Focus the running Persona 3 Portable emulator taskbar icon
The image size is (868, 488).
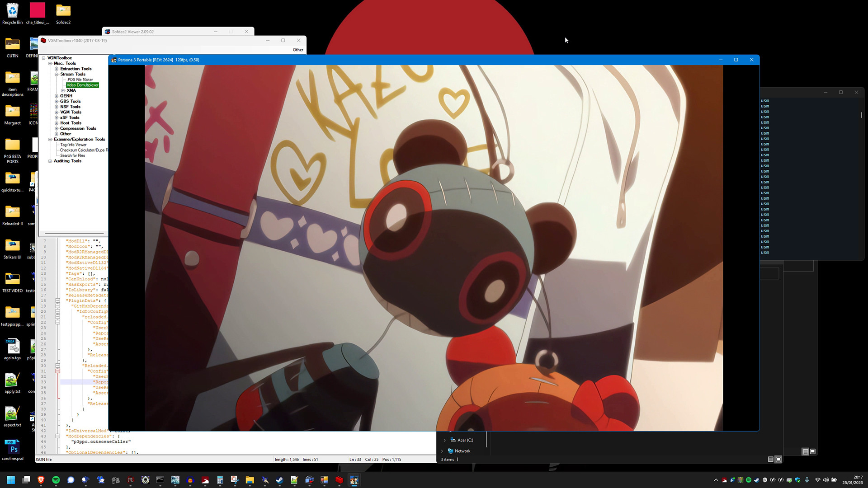click(354, 480)
